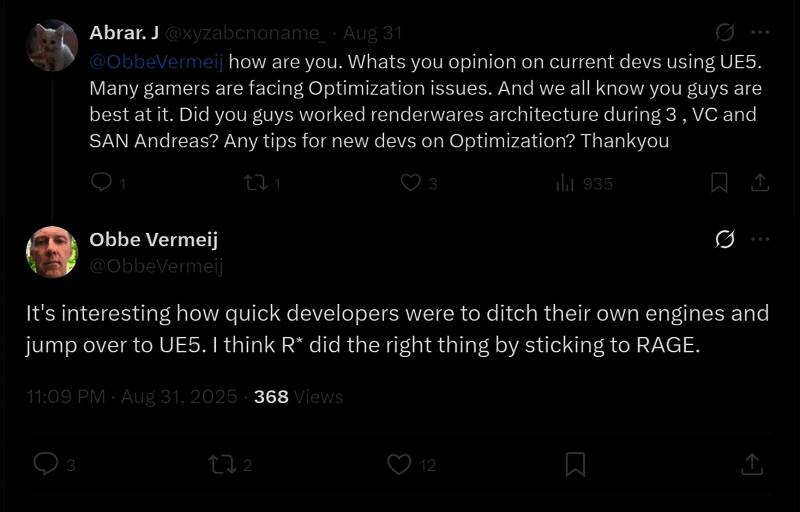The height and width of the screenshot is (512, 800).
Task: Open more options for Obbe Vermeij's tweet
Action: [760, 239]
